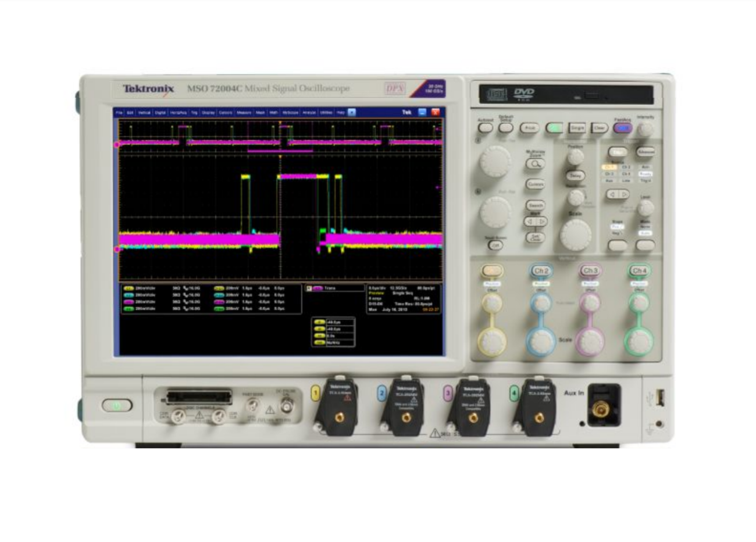Open the Math menu
Viewport: 756px width, 542px height.
pyautogui.click(x=273, y=112)
